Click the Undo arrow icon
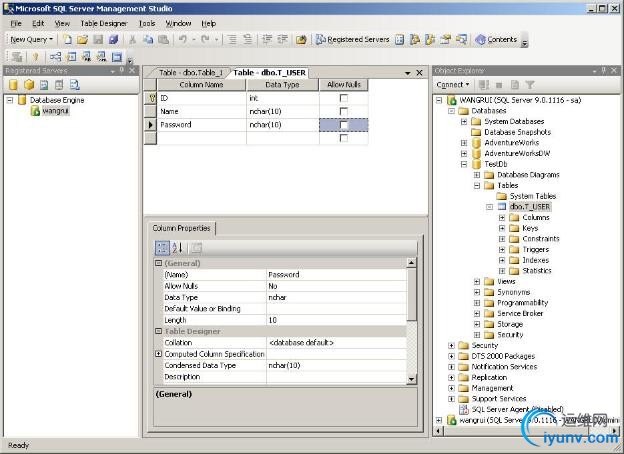Screen dimensions: 624x454 click(x=183, y=39)
